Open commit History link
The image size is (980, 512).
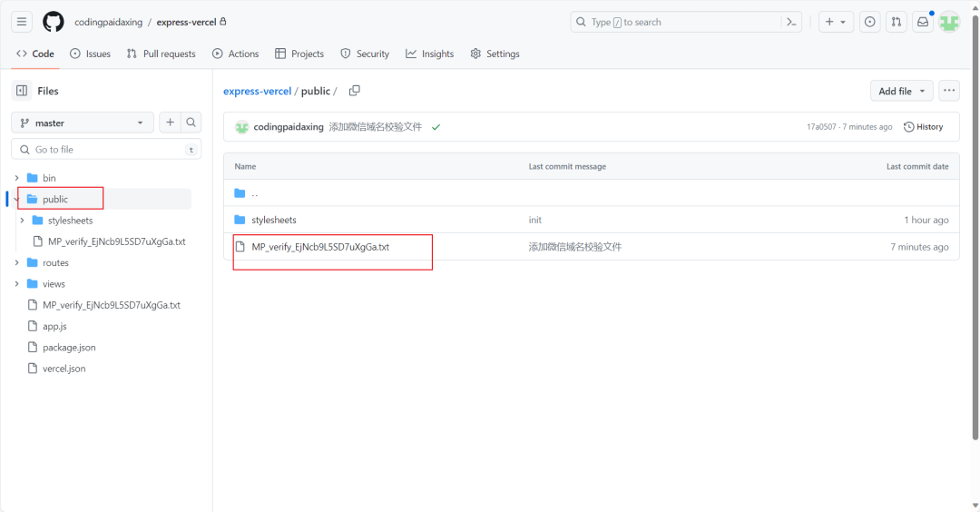(x=923, y=127)
